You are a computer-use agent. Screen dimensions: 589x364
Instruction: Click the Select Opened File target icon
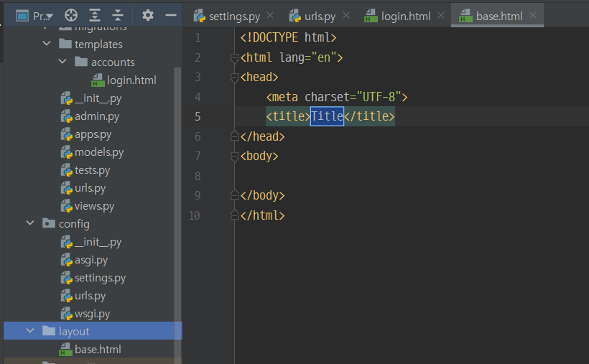coord(71,15)
